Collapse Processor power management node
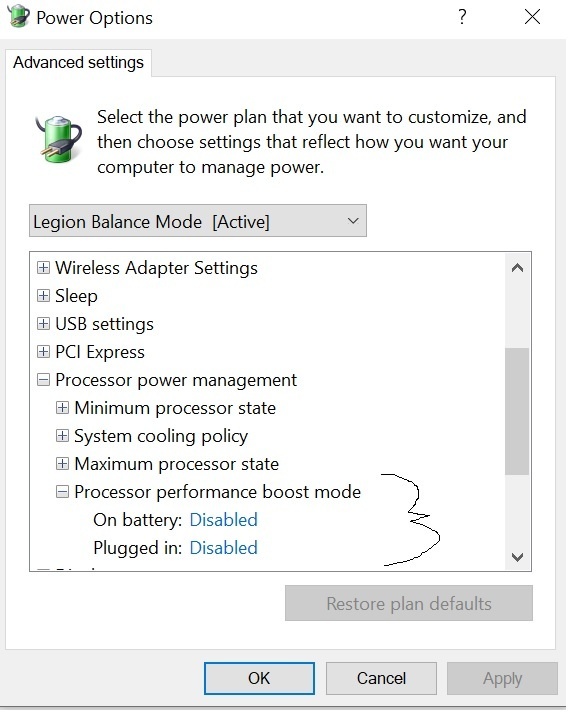The height and width of the screenshot is (718, 582). [43, 380]
